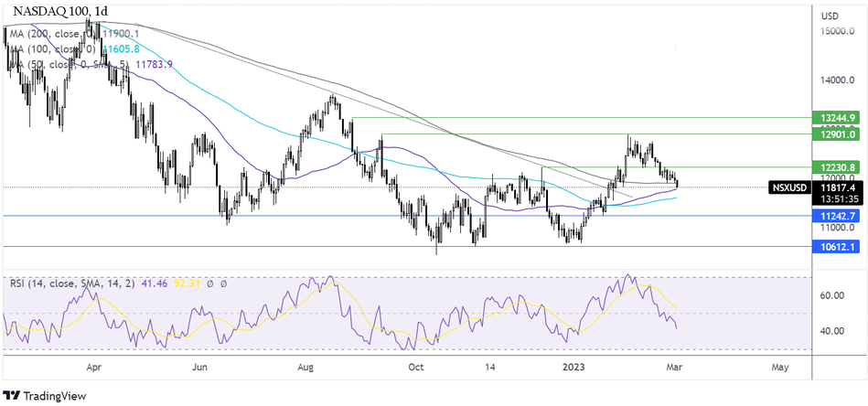Screen dimensions: 868x406
Task: Click the TradingView logo icon
Action: 16,394
